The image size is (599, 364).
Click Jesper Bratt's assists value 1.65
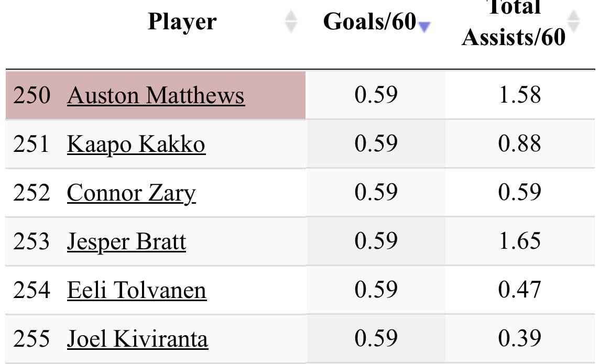(521, 241)
